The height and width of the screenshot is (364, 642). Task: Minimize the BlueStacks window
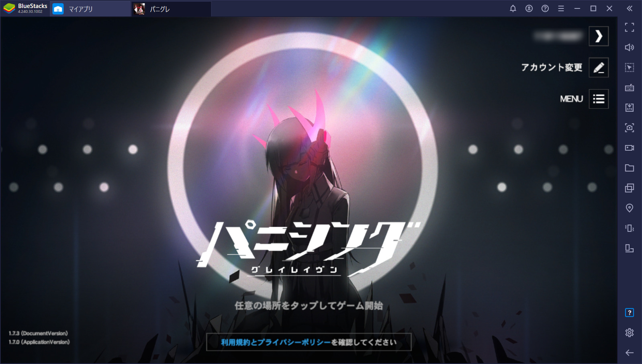[x=577, y=8]
